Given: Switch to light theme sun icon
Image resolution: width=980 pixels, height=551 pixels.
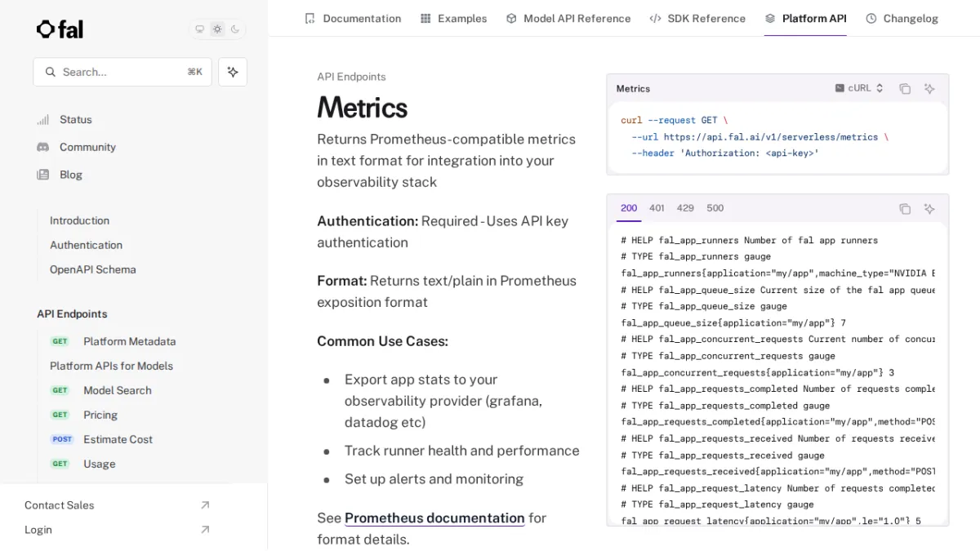Looking at the screenshot, I should point(217,29).
